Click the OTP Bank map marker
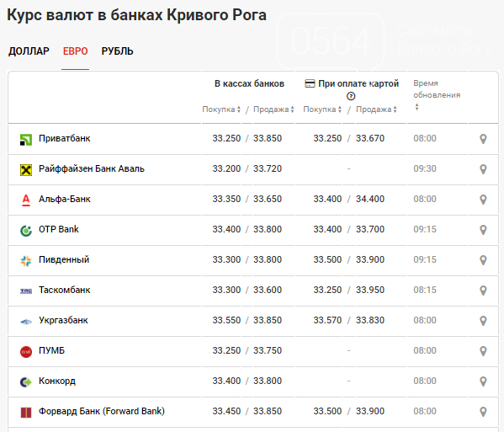 [x=483, y=230]
